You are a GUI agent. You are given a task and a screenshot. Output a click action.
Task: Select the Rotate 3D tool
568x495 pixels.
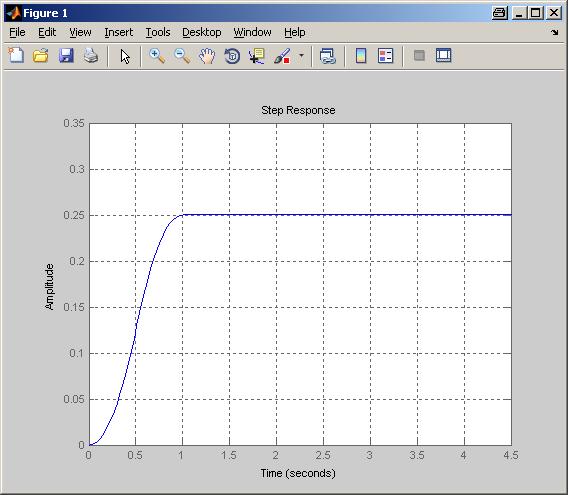coord(232,56)
